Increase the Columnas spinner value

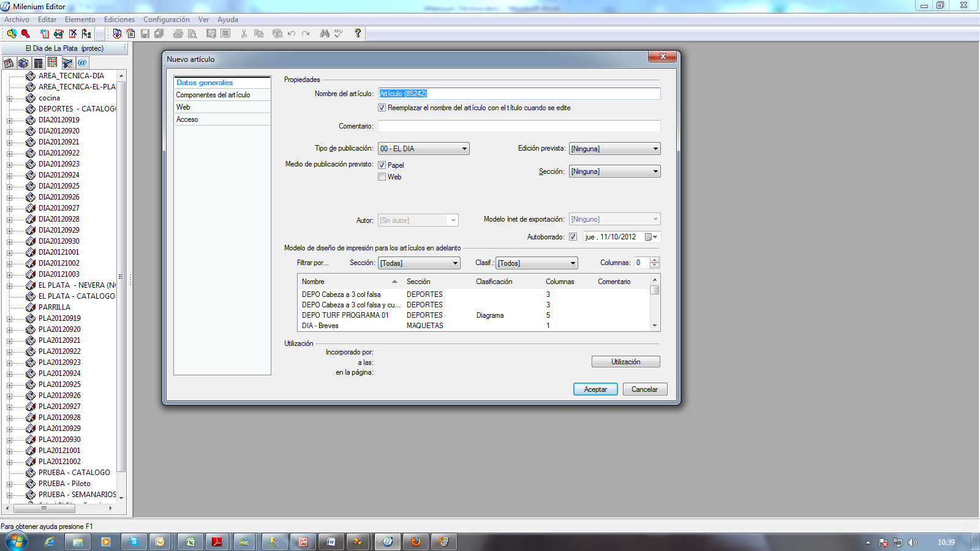pos(655,260)
